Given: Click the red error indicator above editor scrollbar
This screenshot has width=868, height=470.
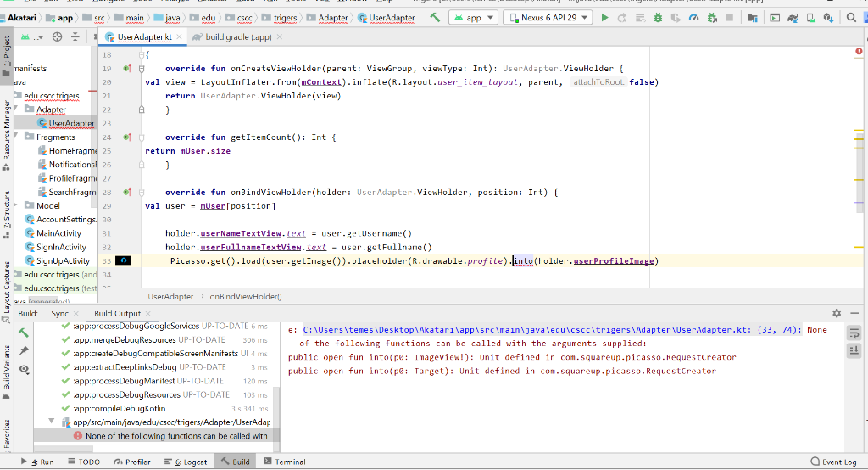Looking at the screenshot, I should click(x=859, y=52).
